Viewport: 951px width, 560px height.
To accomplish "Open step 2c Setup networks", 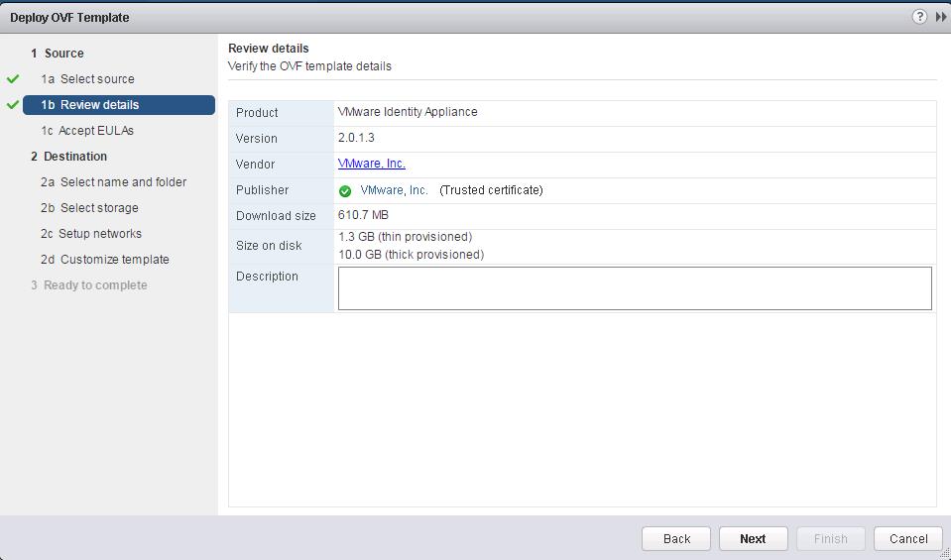I will [91, 233].
